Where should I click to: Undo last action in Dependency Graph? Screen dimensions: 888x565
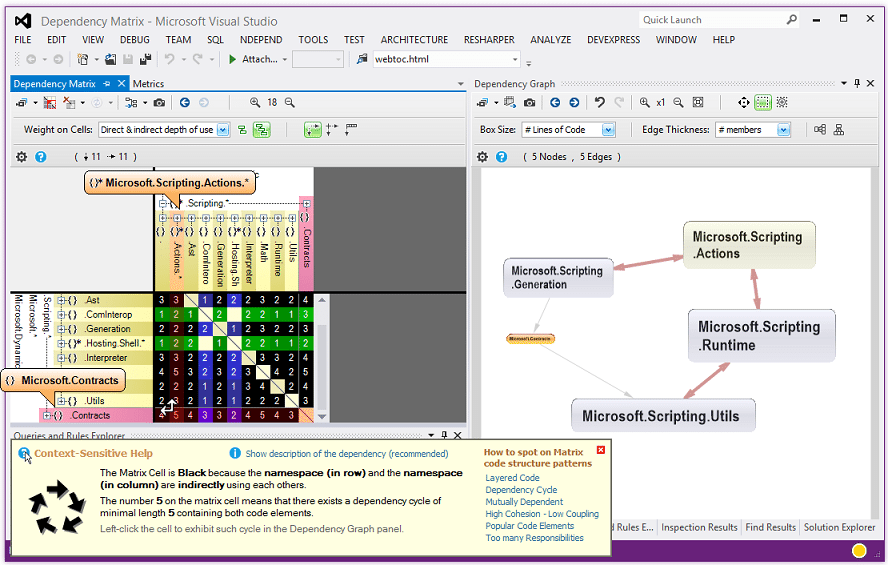(600, 102)
